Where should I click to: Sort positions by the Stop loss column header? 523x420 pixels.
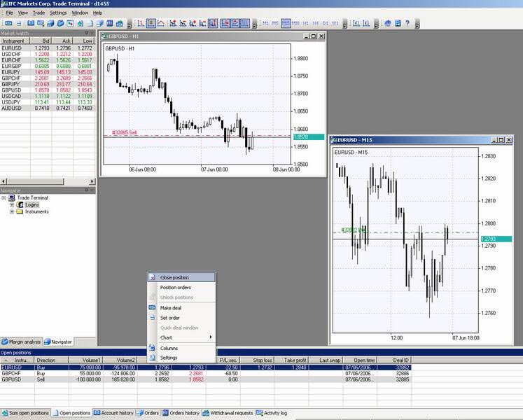[x=263, y=360]
